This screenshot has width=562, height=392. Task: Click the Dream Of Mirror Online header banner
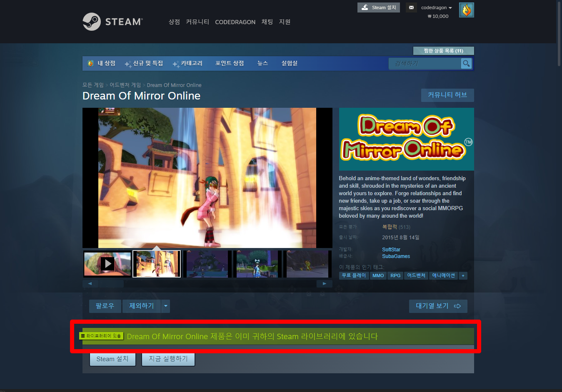click(406, 139)
